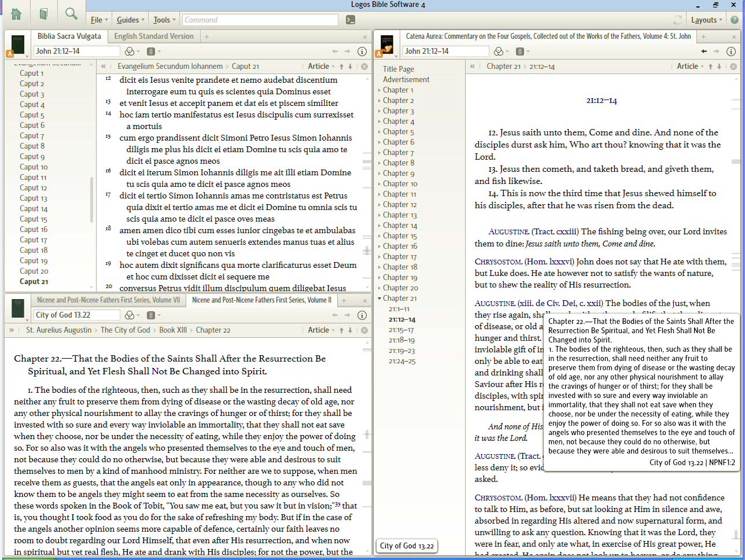The height and width of the screenshot is (560, 745).
Task: Select the Catena Aurea Commentary tab
Action: 548,36
